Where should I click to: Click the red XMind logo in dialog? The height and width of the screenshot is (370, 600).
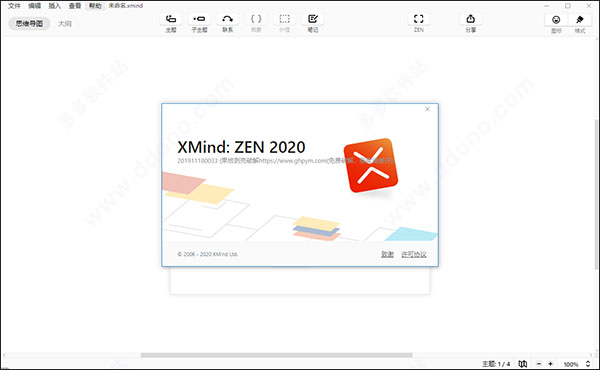(371, 165)
